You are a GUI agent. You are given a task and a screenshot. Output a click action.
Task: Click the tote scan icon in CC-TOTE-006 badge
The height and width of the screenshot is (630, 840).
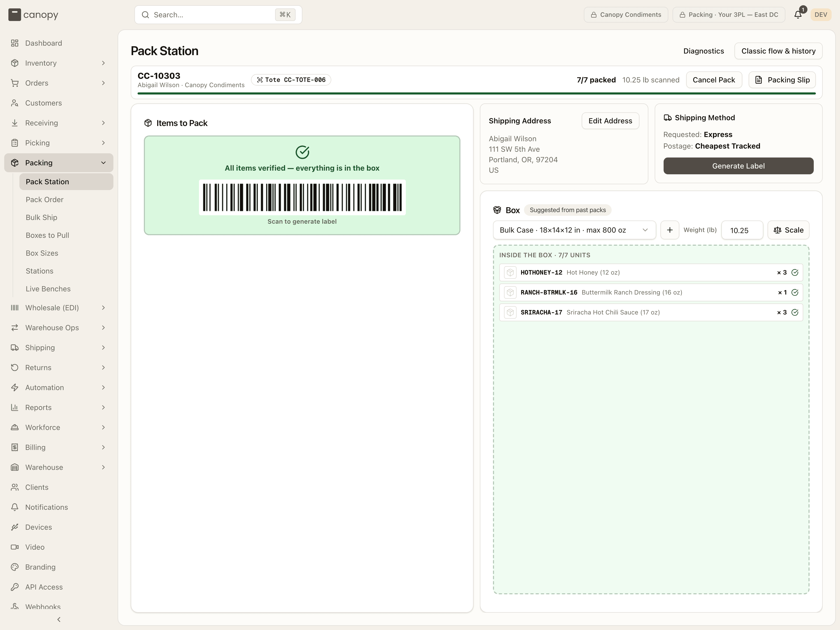(260, 80)
